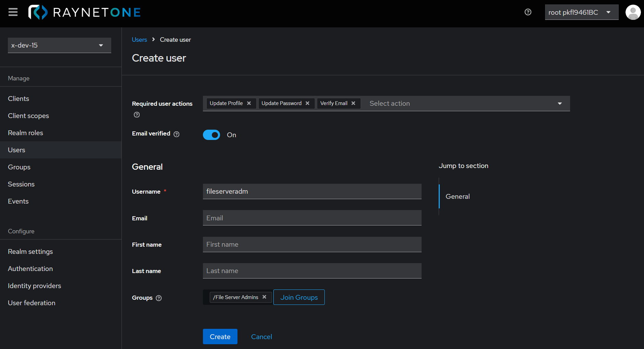Open the Groups help tooltip

pos(158,298)
